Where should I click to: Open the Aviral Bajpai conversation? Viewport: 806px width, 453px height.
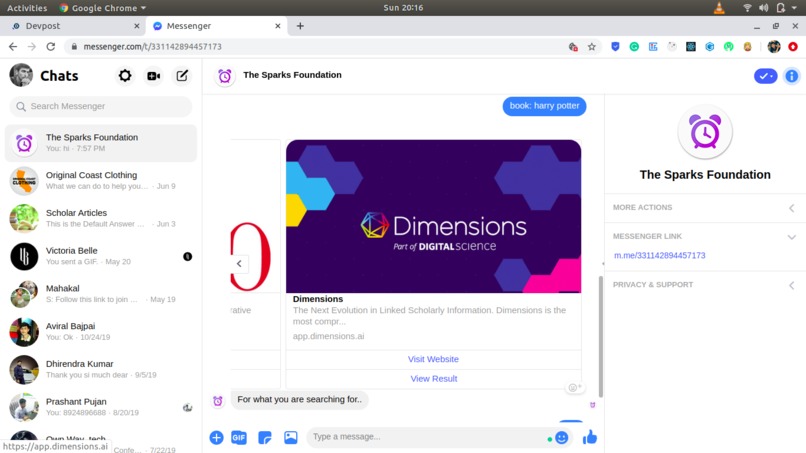click(101, 332)
